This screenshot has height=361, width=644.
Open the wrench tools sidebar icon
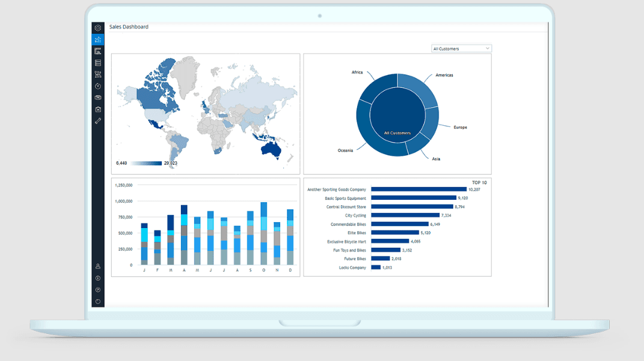pyautogui.click(x=98, y=121)
